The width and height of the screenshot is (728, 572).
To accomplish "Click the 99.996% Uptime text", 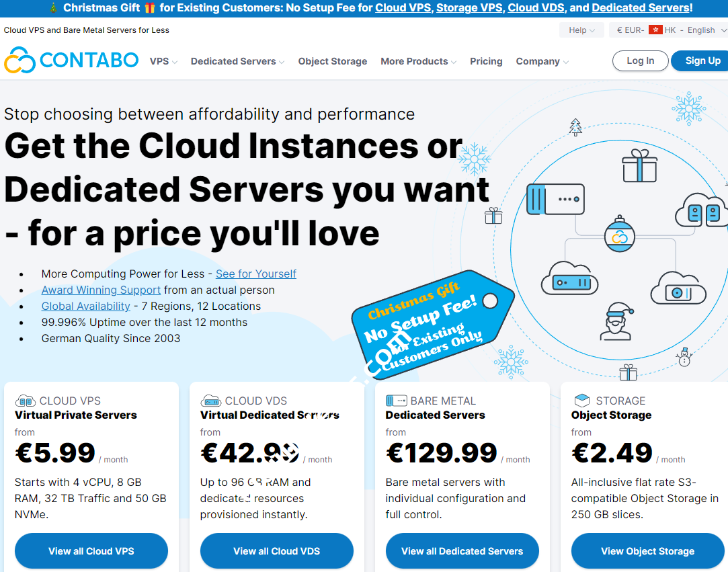I will [x=145, y=322].
